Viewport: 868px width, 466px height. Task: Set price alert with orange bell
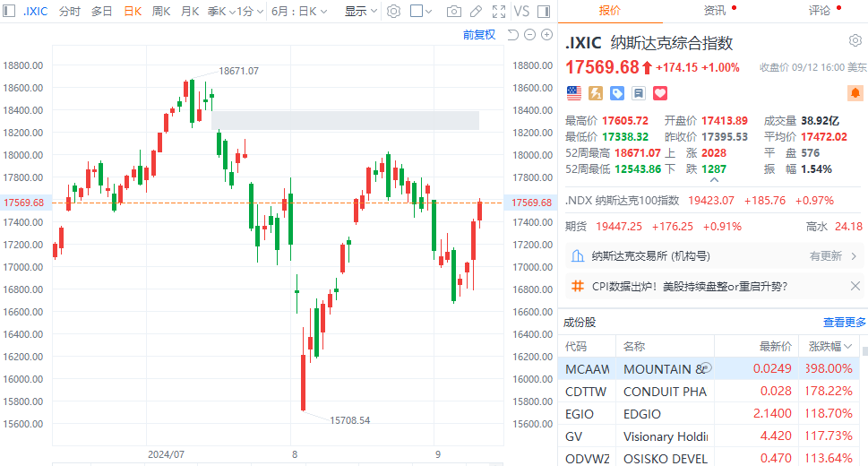855,93
